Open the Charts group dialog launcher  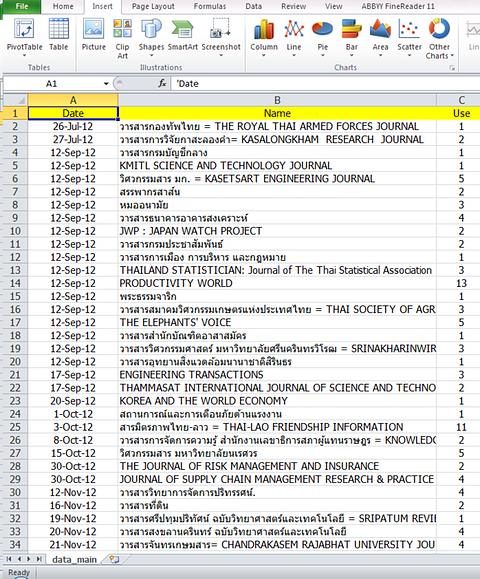coord(452,68)
